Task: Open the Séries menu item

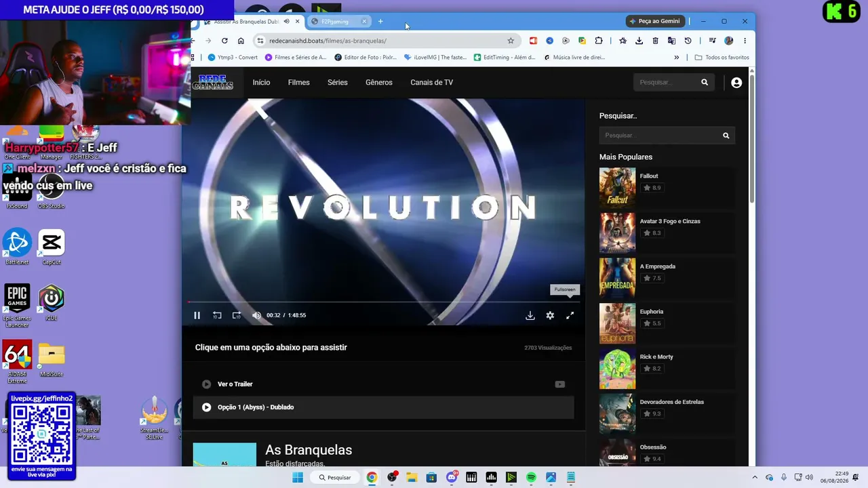Action: (x=338, y=83)
